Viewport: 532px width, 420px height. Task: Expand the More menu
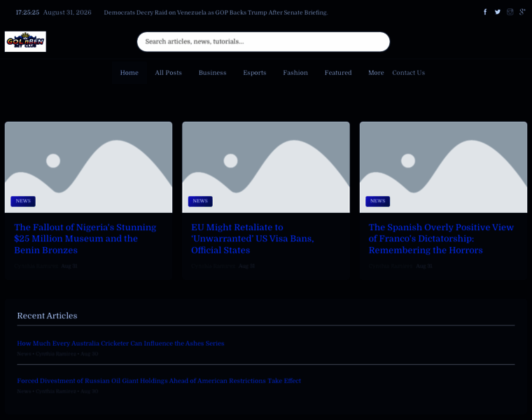[376, 73]
